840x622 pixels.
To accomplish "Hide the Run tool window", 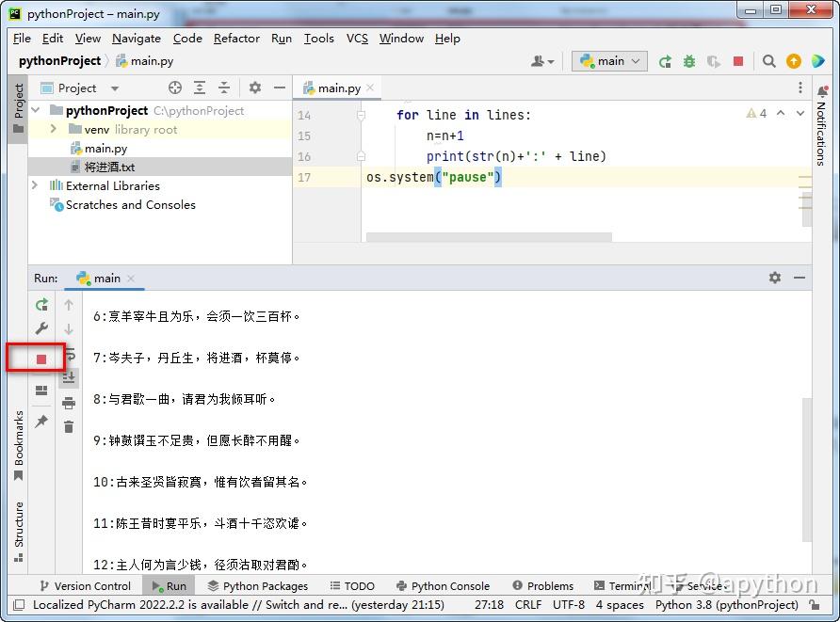I will [800, 278].
